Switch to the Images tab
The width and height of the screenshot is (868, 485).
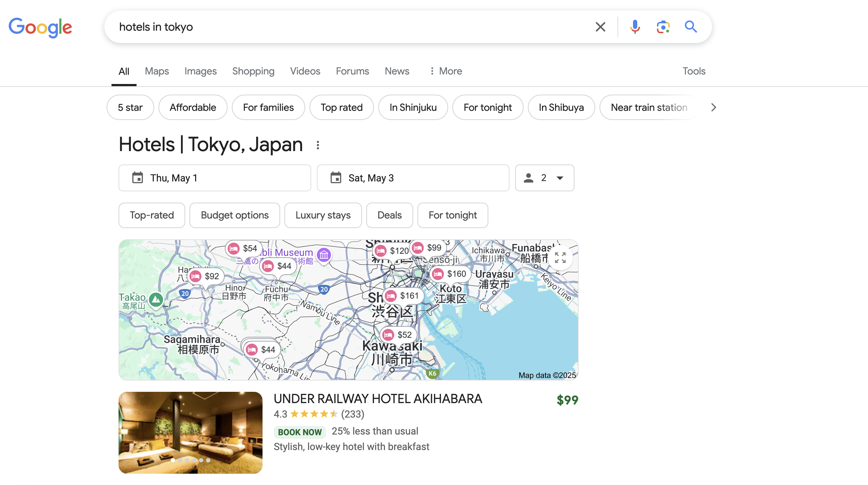[x=200, y=71]
